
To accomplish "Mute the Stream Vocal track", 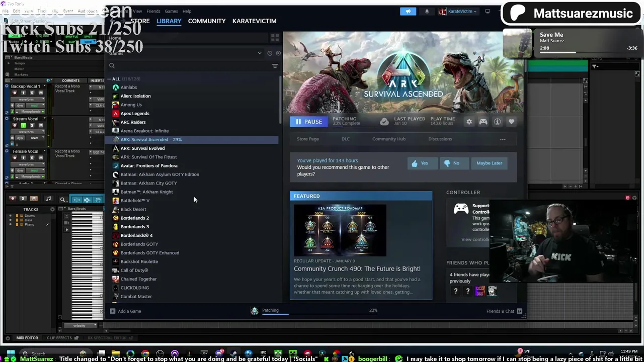I will (41, 125).
